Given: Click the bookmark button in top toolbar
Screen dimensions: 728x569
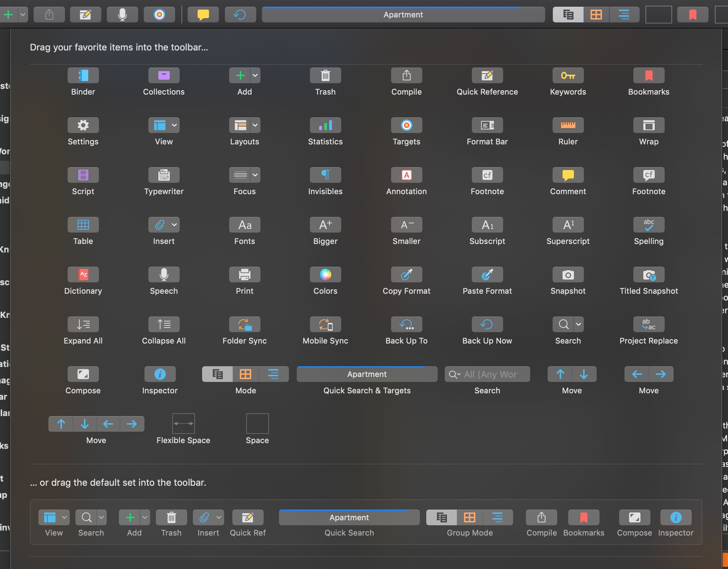Looking at the screenshot, I should (692, 15).
